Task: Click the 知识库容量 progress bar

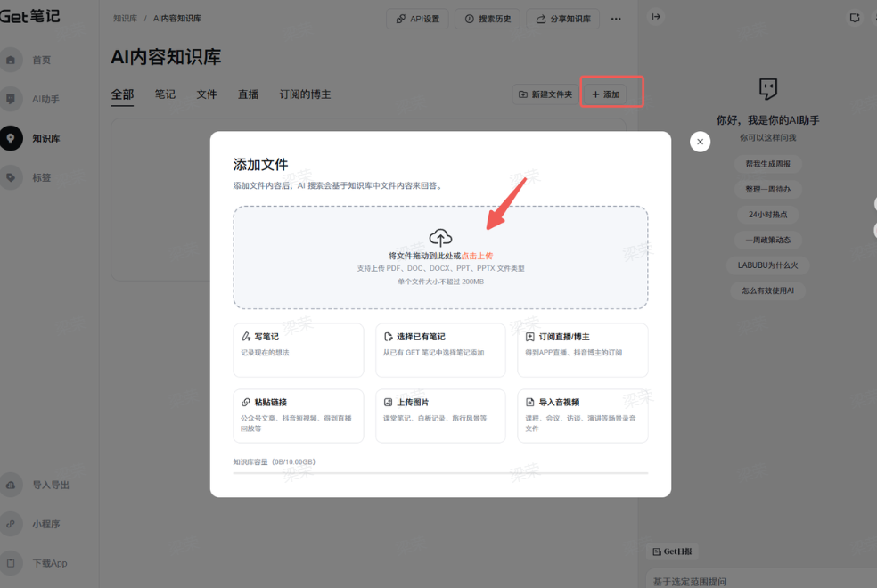Action: tap(440, 473)
